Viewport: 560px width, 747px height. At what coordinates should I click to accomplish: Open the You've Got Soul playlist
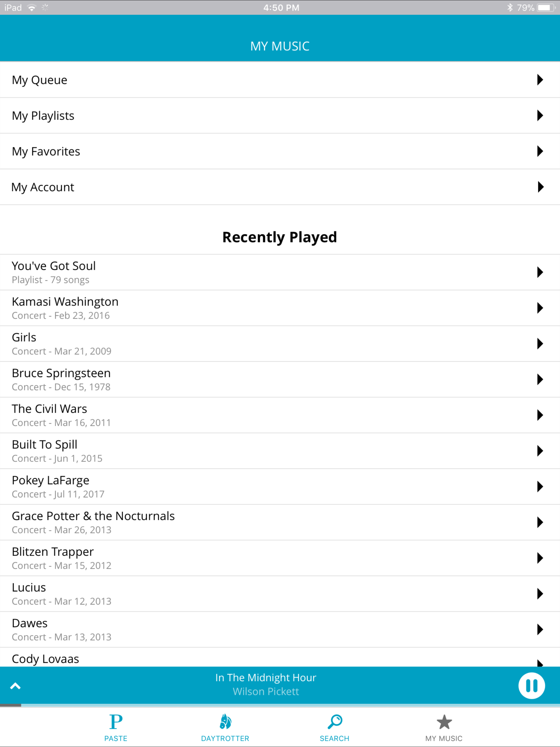click(x=280, y=272)
